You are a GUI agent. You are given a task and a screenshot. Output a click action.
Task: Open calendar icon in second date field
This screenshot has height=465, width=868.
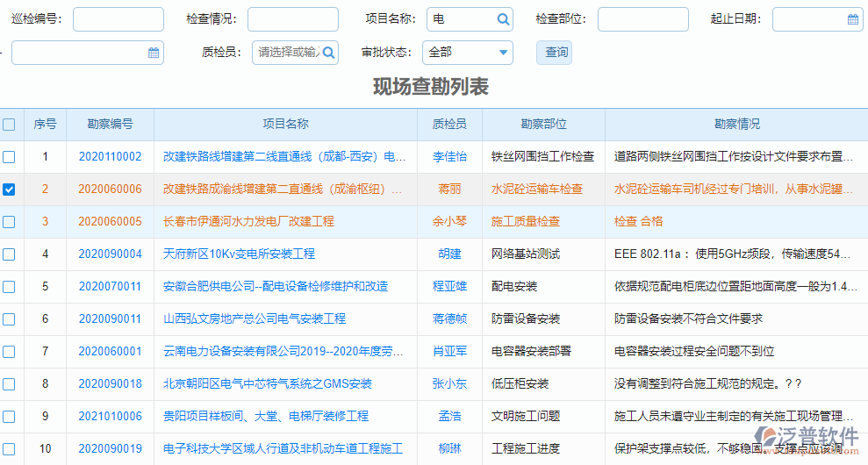pos(154,53)
